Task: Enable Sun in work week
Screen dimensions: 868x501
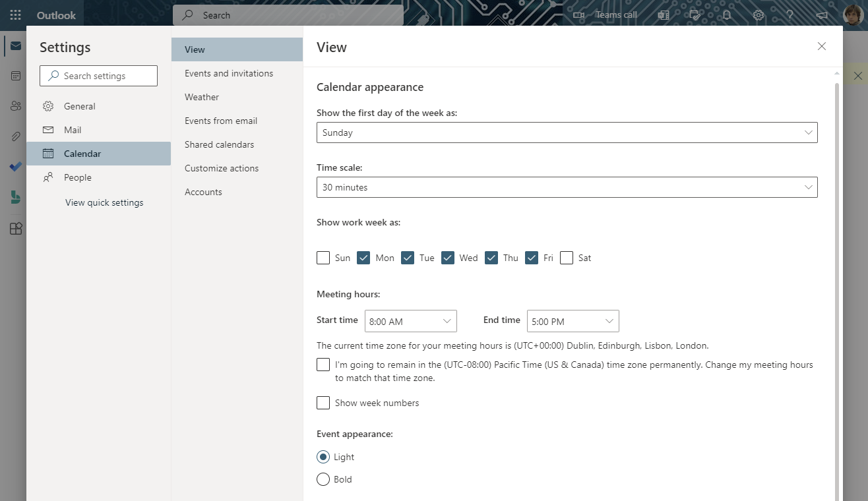Action: (323, 258)
